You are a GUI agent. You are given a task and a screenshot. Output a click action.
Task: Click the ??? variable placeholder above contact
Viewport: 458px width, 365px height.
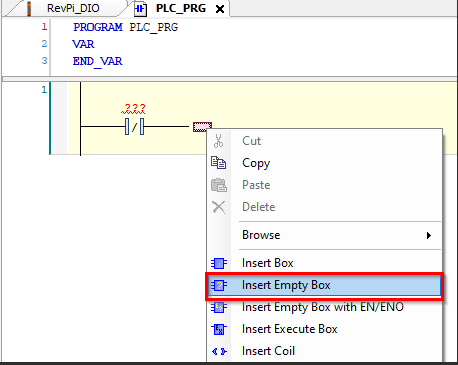(x=133, y=109)
